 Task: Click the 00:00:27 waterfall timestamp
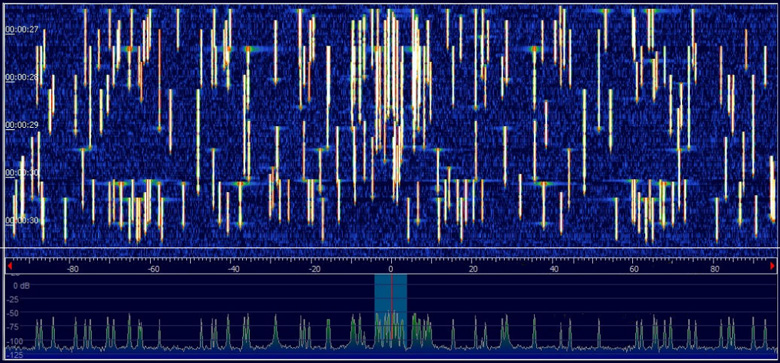tap(22, 29)
